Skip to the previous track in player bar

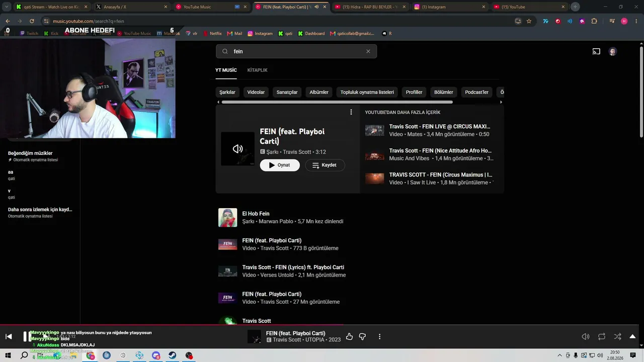(x=9, y=336)
